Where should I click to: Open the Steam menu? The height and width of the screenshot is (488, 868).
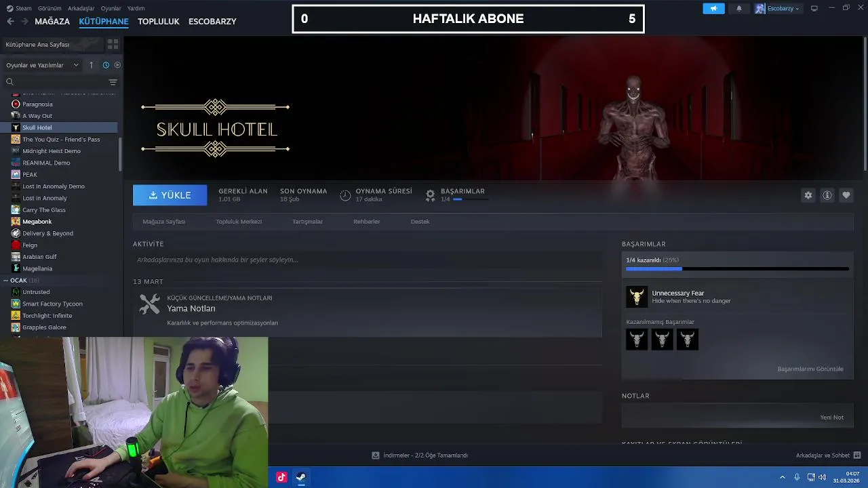[24, 8]
